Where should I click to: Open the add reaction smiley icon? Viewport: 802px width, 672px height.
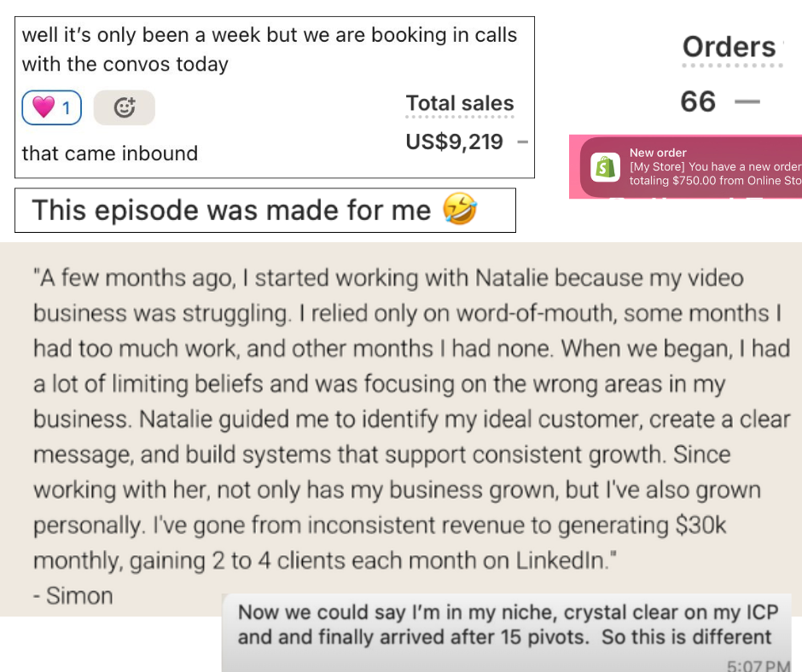point(125,108)
